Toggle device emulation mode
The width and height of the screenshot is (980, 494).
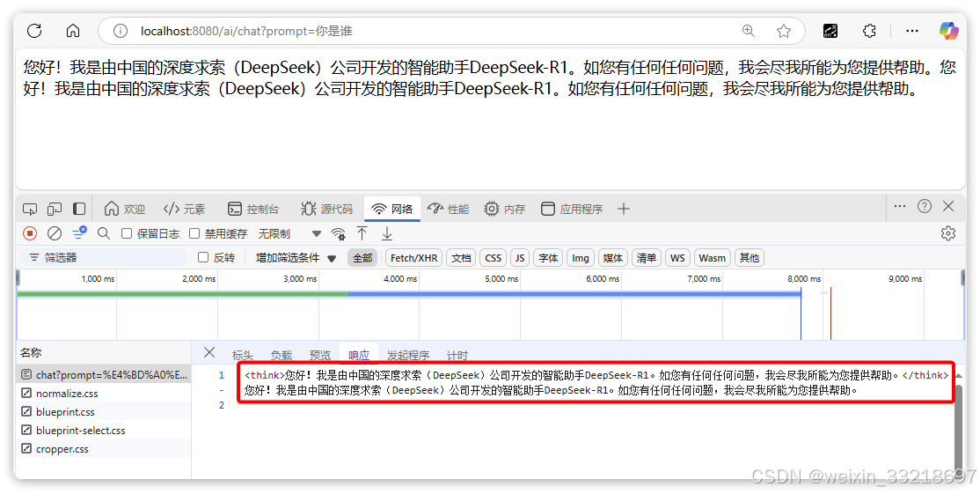55,209
